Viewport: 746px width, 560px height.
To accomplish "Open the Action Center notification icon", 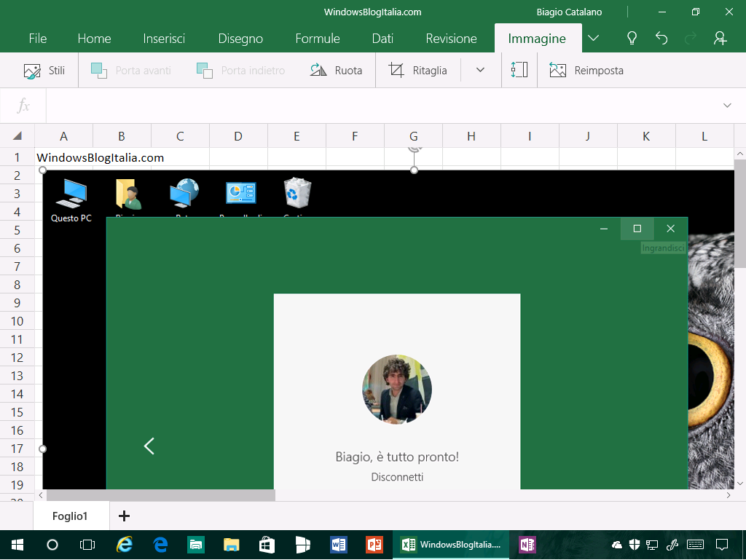I will point(722,545).
